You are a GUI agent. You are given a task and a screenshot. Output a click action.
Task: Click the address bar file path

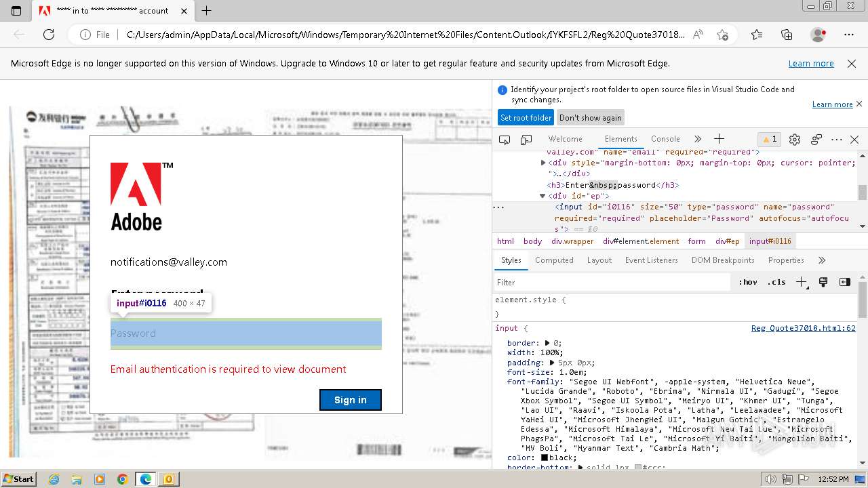406,35
